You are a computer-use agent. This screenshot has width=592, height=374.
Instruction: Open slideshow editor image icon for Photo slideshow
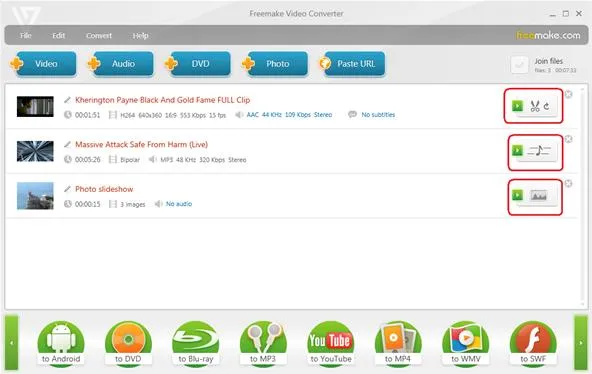(539, 195)
